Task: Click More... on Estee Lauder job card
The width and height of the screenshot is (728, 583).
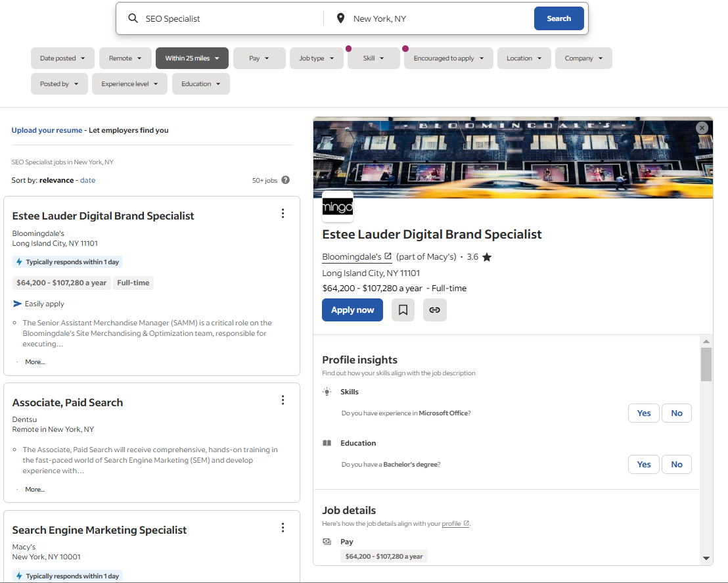Action: pyautogui.click(x=35, y=361)
